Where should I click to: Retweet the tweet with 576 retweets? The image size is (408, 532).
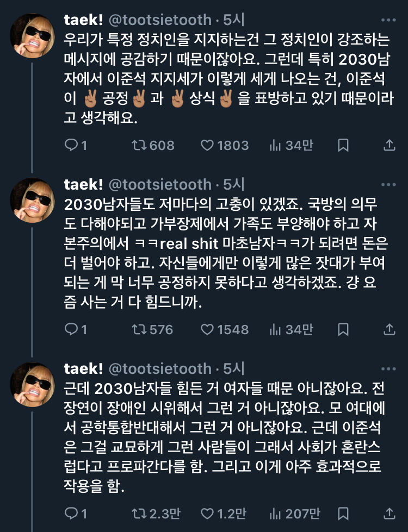click(x=140, y=329)
